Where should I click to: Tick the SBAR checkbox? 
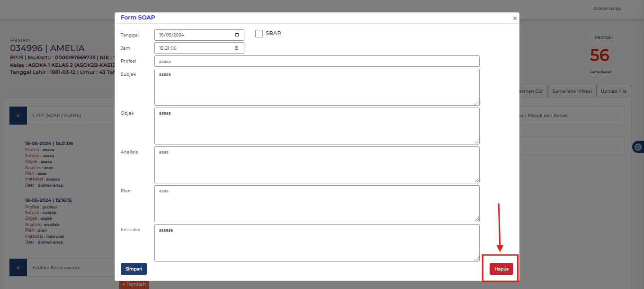(x=259, y=34)
